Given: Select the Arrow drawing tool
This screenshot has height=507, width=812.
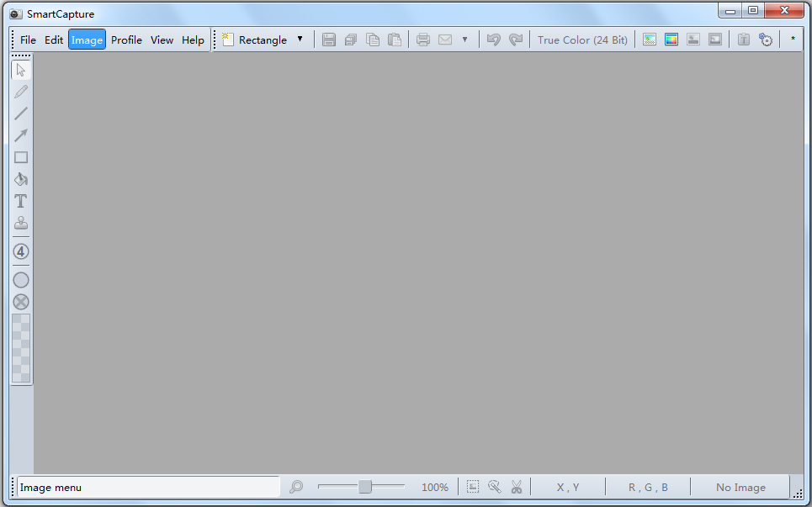Looking at the screenshot, I should [21, 135].
